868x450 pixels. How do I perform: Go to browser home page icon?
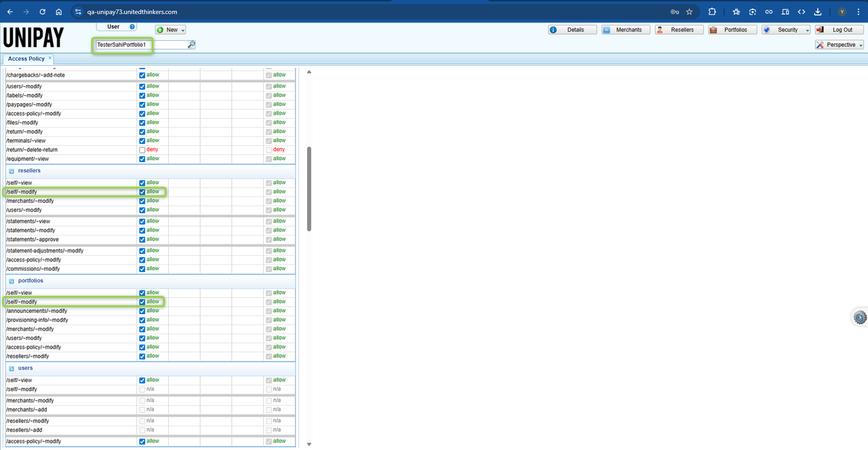(59, 12)
